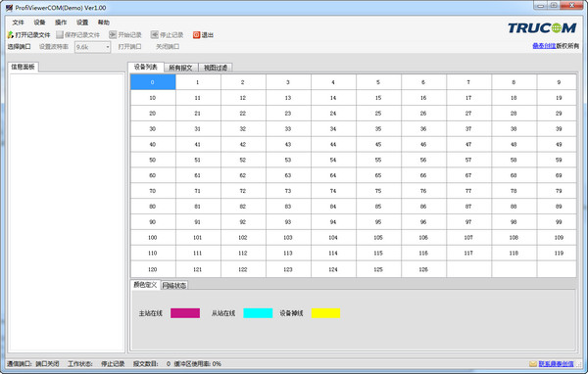
Task: Click the blue copyright link under logo
Action: [544, 46]
